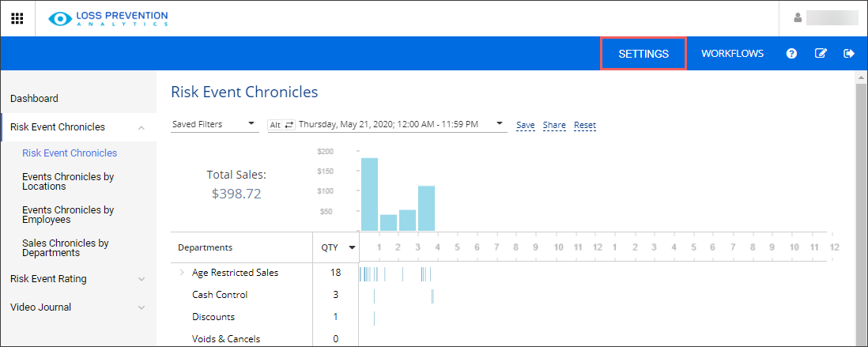Select Events Chronicles by Locations
This screenshot has height=347, width=868.
point(68,182)
